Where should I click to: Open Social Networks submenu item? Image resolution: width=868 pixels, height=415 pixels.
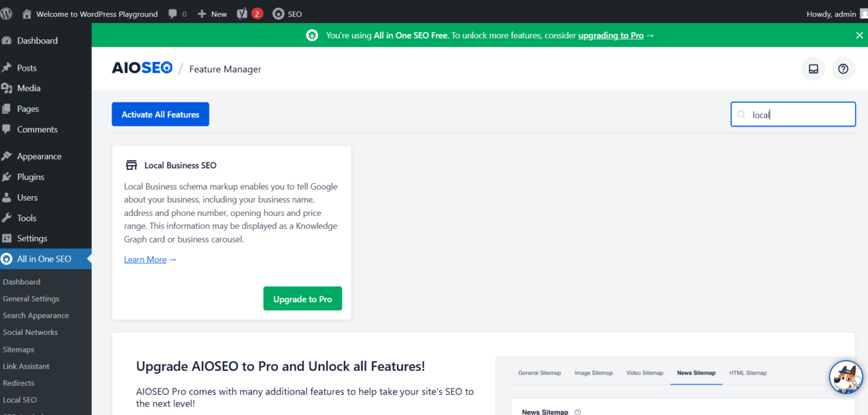click(x=30, y=332)
